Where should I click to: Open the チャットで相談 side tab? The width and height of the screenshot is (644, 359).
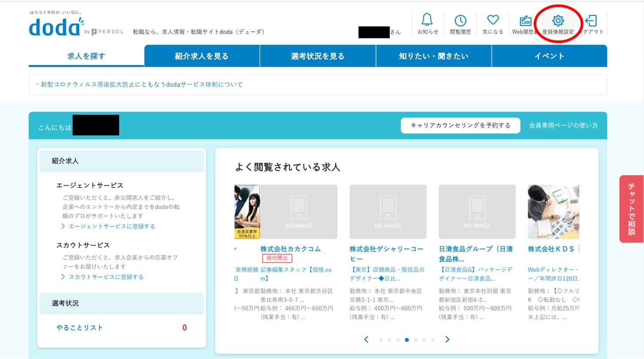click(x=632, y=209)
